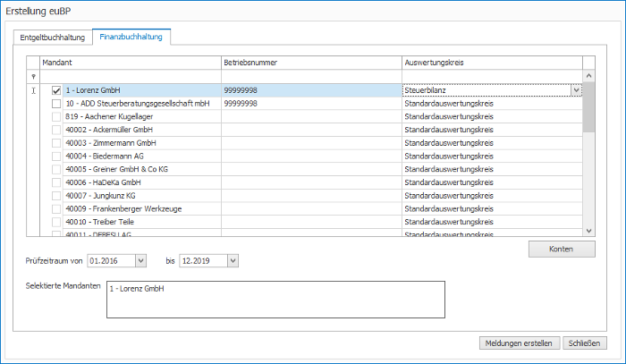Screen dimensions: 626x364
Task: Uncheck the 1 - Lorenz GmbH checkbox
Action: pyautogui.click(x=56, y=90)
